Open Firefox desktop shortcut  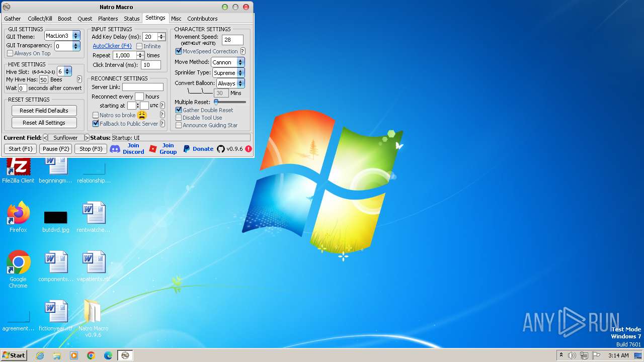18,217
